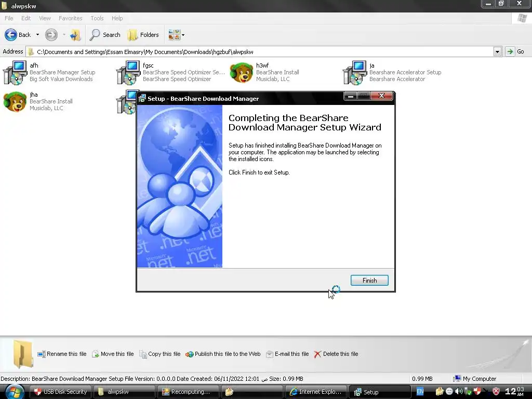Viewport: 532px width, 399px height.
Task: Open the Edit menu
Action: (26, 18)
